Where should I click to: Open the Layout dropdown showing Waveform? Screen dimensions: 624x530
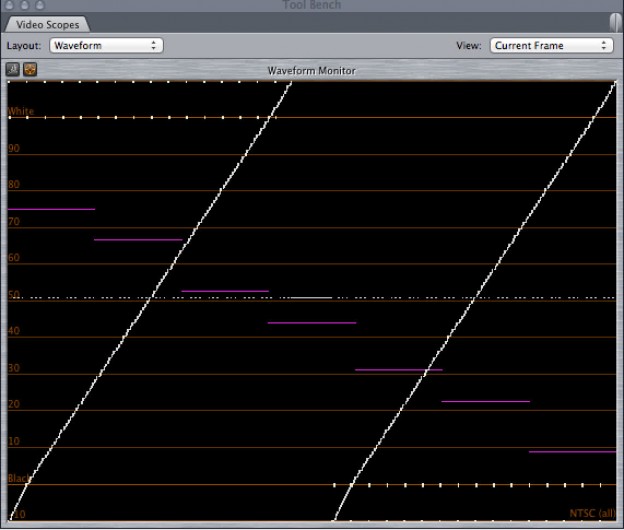(x=107, y=46)
